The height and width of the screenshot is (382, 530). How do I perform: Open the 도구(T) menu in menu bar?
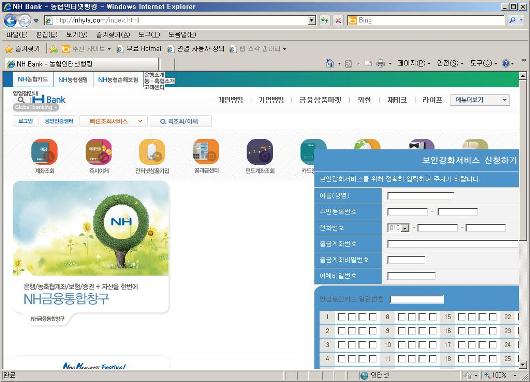pos(149,34)
